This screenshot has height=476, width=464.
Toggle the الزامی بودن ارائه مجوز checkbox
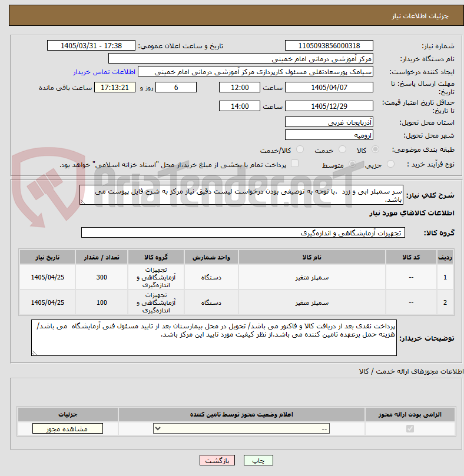[410, 429]
